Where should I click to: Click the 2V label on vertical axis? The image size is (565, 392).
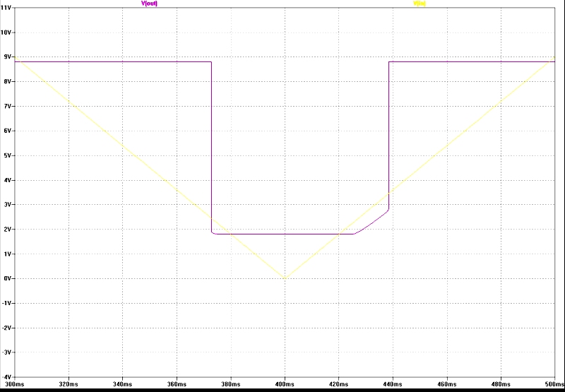coord(7,230)
